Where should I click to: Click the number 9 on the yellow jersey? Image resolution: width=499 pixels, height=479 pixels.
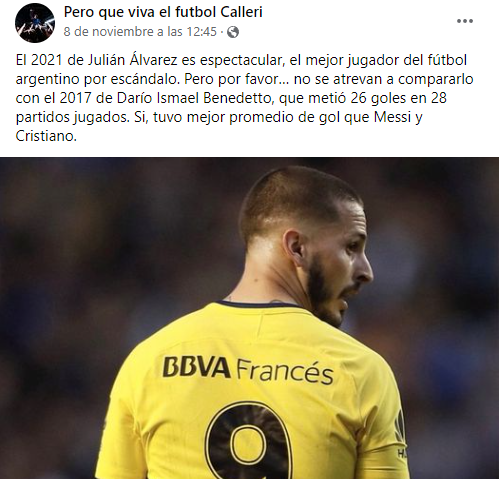[x=249, y=442]
